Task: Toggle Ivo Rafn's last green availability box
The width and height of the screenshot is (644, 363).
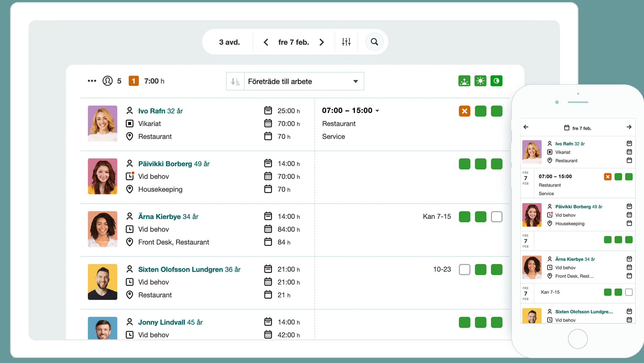Action: (x=497, y=111)
